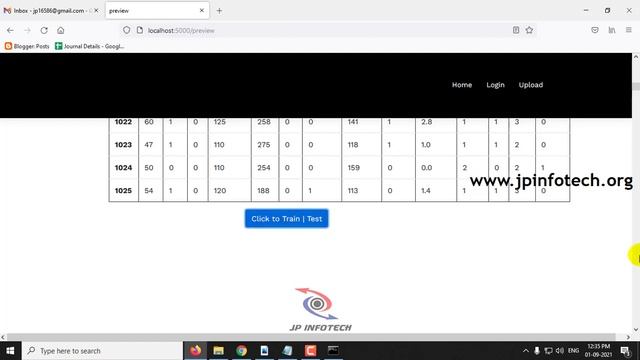The width and height of the screenshot is (640, 360).
Task: Open the library icon in the toolbar
Action: click(611, 30)
